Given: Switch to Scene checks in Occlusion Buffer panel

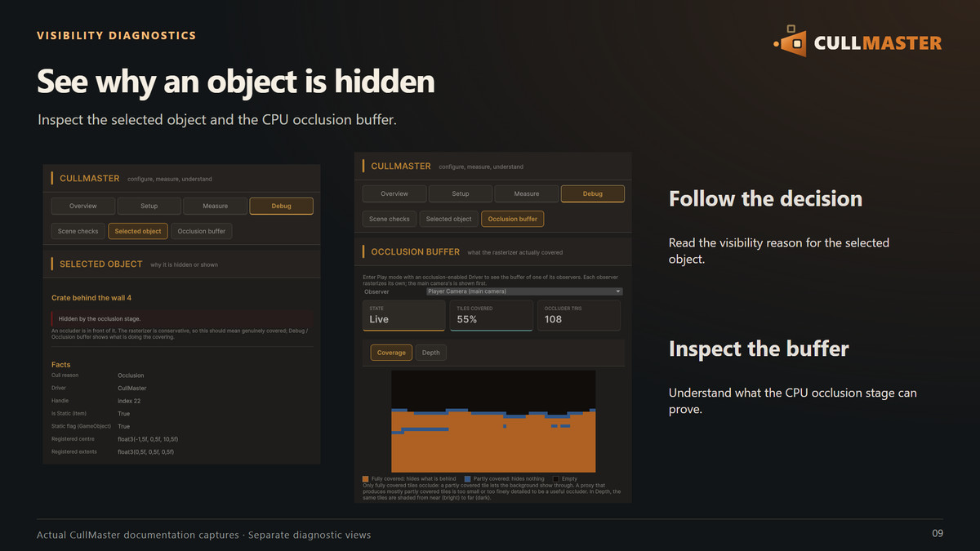Looking at the screenshot, I should 389,219.
